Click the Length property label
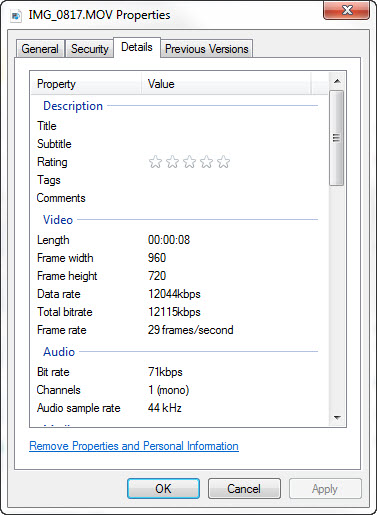The height and width of the screenshot is (515, 377). [x=53, y=240]
